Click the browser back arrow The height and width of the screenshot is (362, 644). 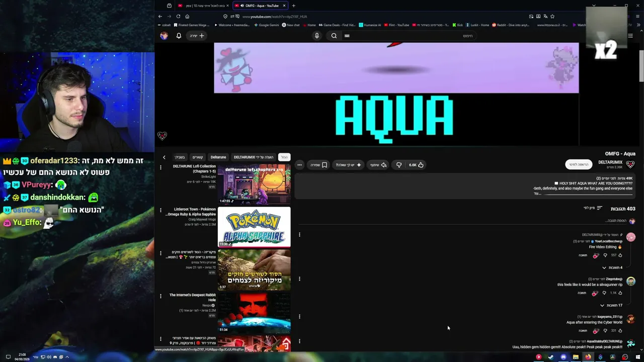pos(160,16)
